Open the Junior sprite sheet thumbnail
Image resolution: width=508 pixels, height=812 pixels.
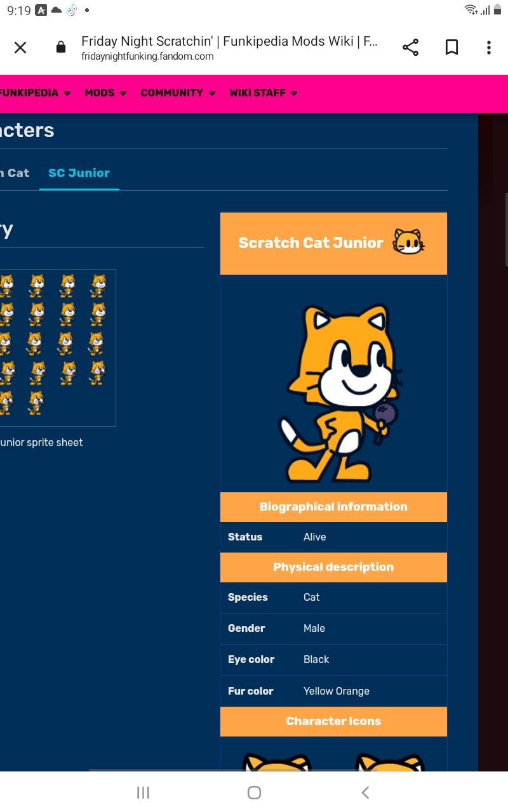click(x=58, y=348)
